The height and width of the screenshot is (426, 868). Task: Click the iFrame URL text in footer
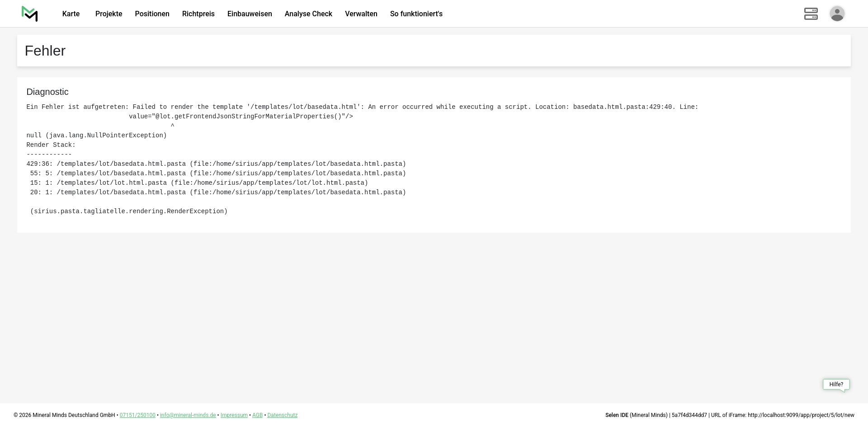tap(801, 415)
